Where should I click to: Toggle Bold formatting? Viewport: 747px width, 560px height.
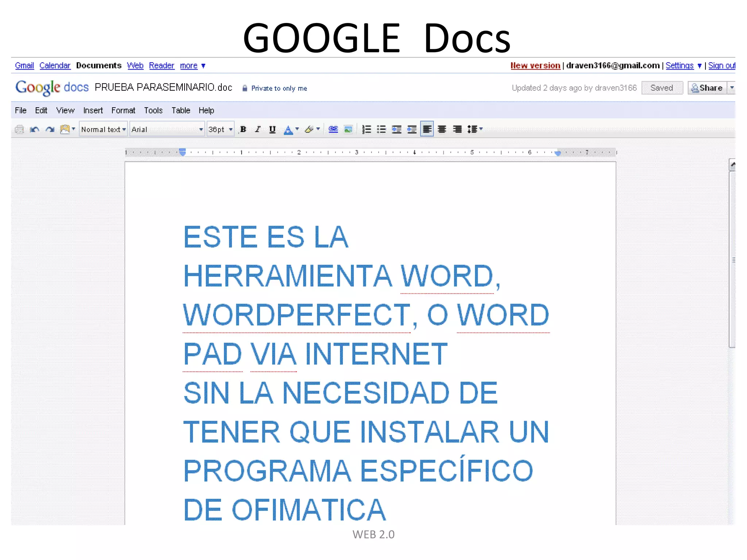243,129
